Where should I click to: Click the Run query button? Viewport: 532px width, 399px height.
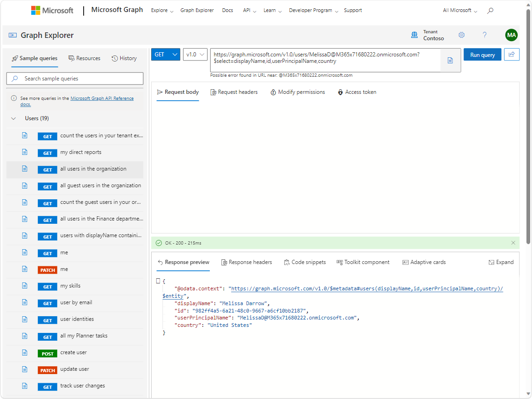point(483,55)
